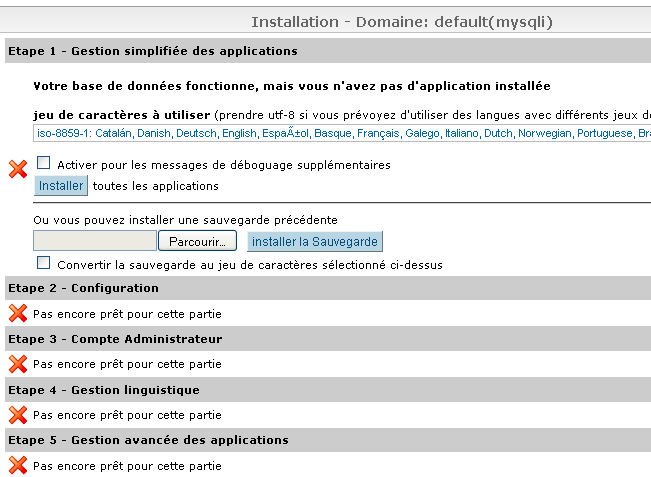The height and width of the screenshot is (477, 651).
Task: Click the red X icon in Etape 1
Action: click(17, 169)
